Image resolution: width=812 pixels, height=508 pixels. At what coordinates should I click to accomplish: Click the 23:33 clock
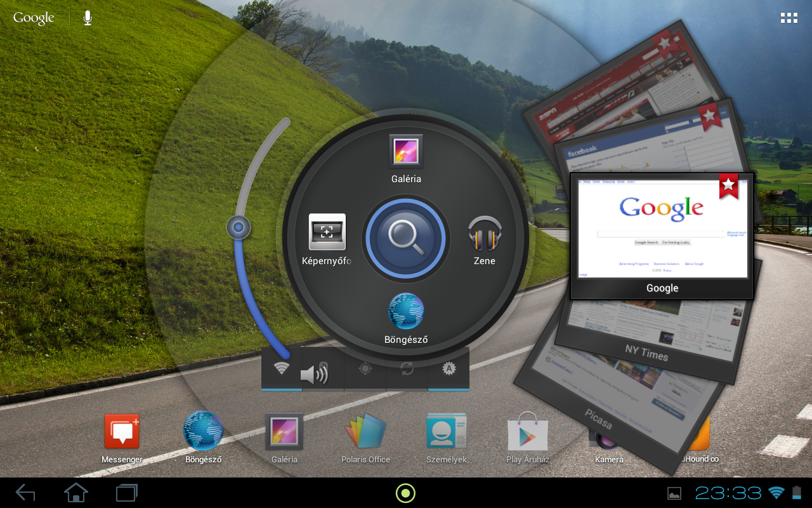[x=728, y=493]
